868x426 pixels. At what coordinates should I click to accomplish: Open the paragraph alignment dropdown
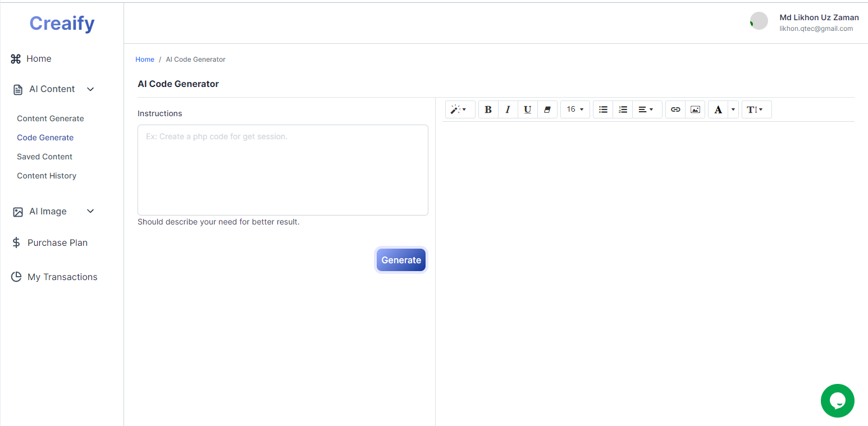[x=647, y=109]
